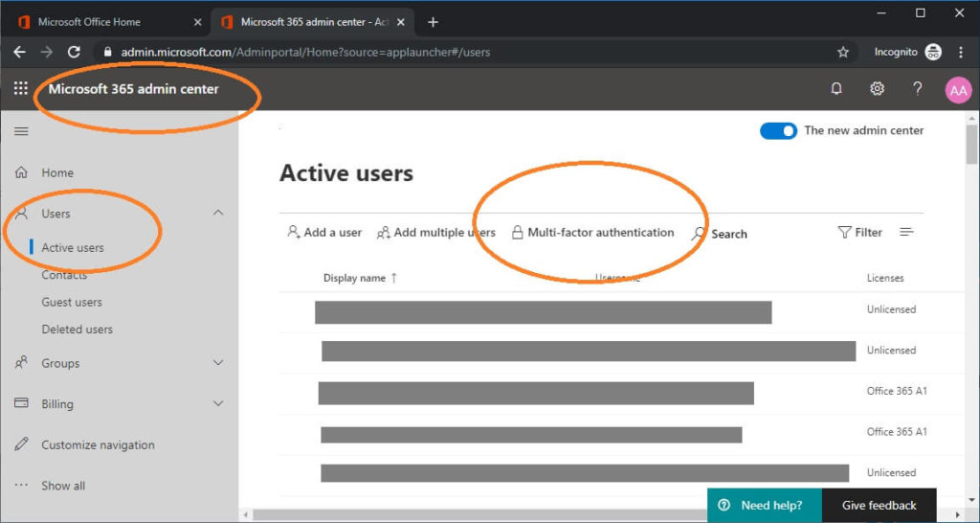Go to Home in navigation
The width and height of the screenshot is (980, 523).
57,172
